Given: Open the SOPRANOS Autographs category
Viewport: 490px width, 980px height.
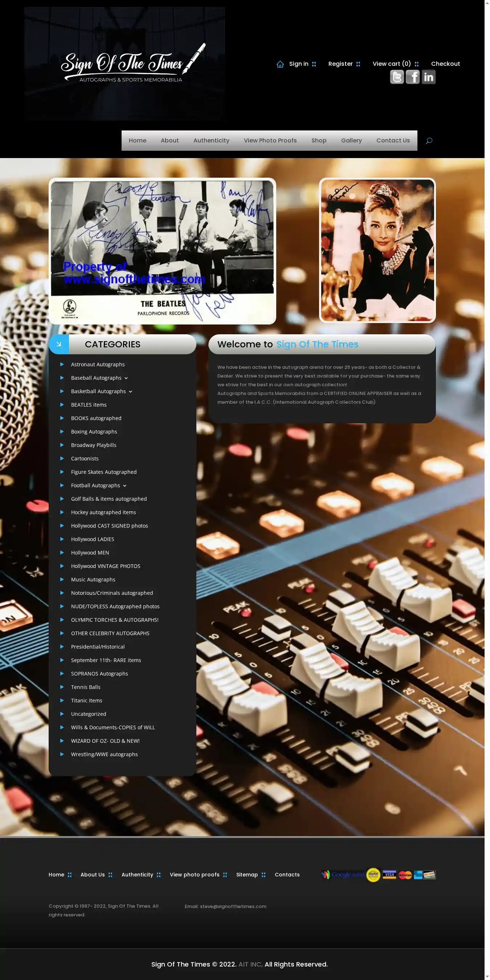Looking at the screenshot, I should [x=99, y=674].
